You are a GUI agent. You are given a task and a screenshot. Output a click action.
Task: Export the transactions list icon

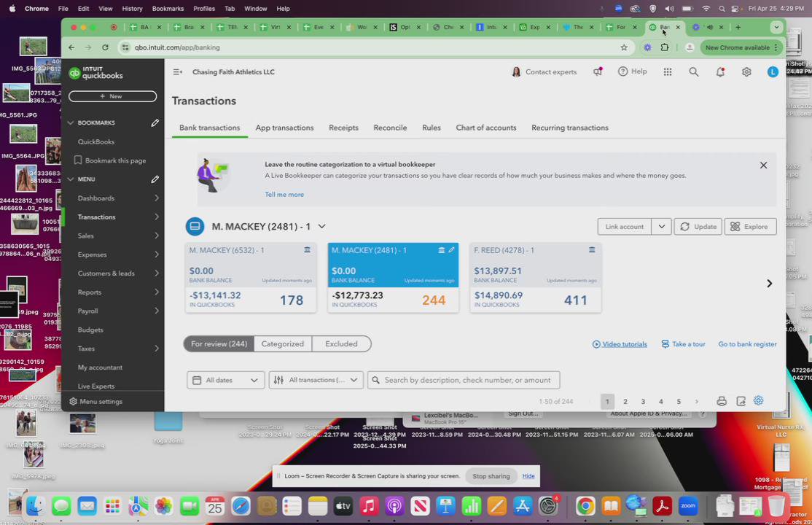pos(741,401)
